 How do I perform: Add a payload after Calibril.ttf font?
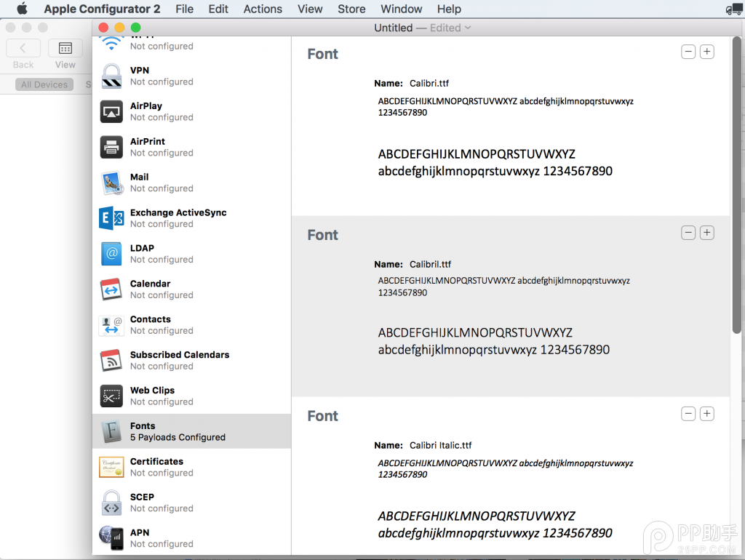click(706, 233)
